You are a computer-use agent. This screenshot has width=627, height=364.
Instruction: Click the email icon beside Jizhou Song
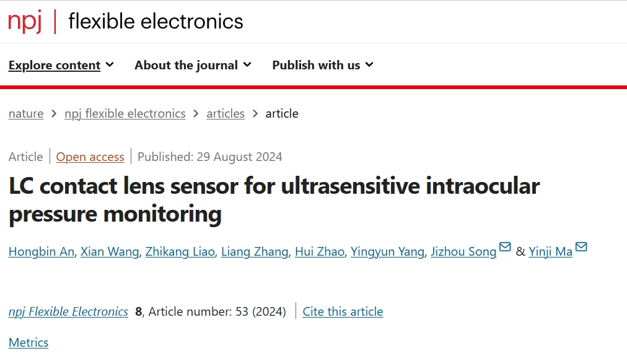[x=505, y=248]
